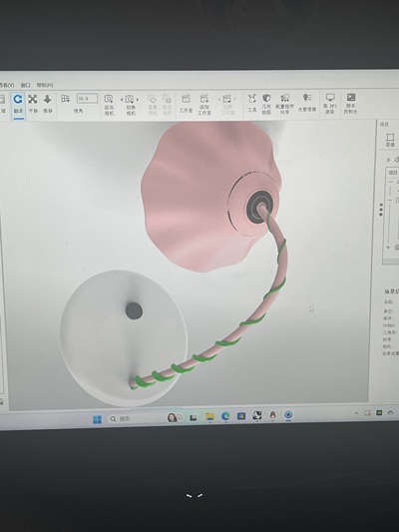
Task: Switch to next camera using right arrow
Action: [x=138, y=100]
